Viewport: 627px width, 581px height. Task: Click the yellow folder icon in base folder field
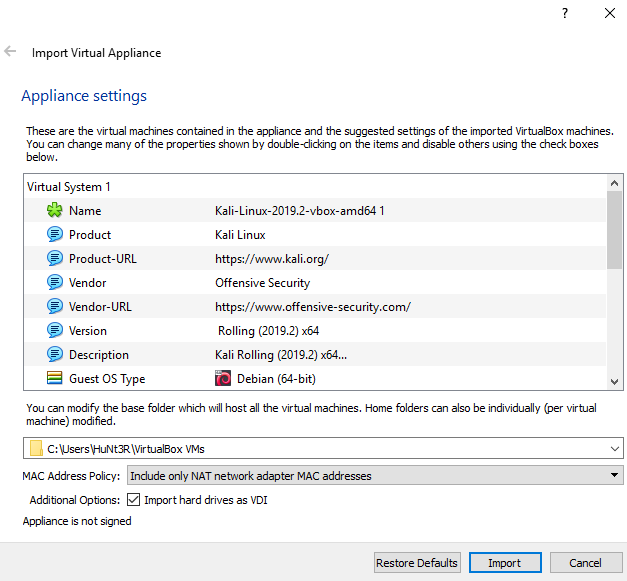(x=36, y=448)
